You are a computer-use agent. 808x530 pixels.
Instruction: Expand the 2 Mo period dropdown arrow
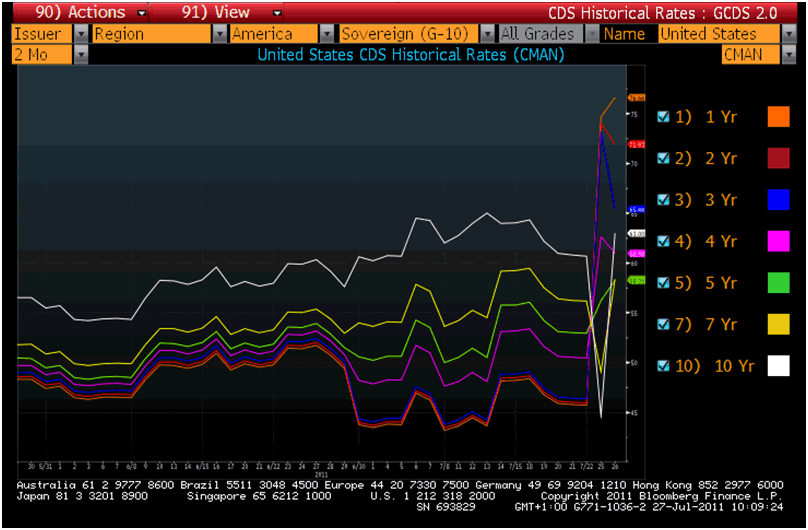tap(81, 55)
